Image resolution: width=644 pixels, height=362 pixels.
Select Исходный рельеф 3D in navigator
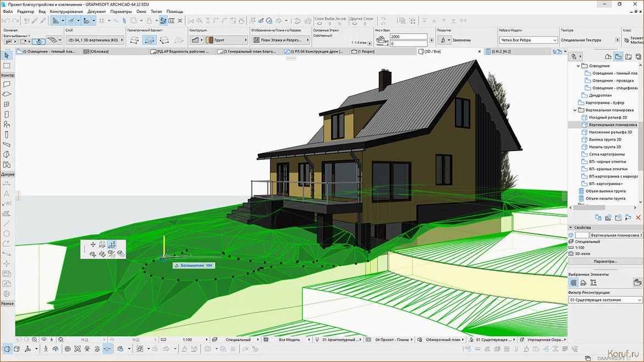point(608,118)
